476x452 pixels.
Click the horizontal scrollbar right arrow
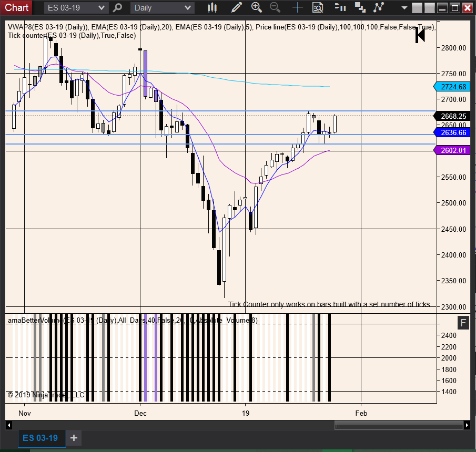[x=467, y=425]
